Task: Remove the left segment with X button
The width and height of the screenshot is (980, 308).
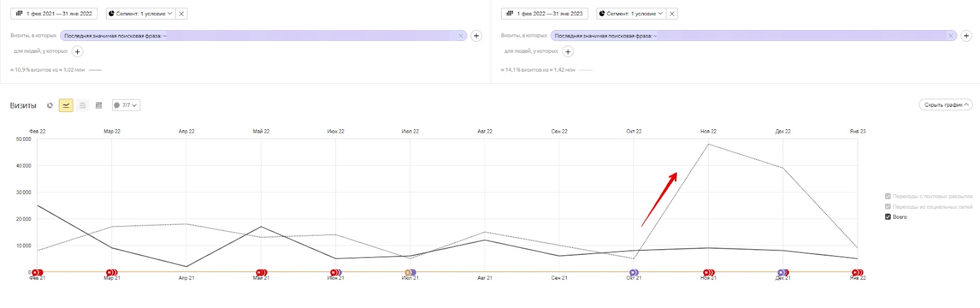Action: (182, 13)
